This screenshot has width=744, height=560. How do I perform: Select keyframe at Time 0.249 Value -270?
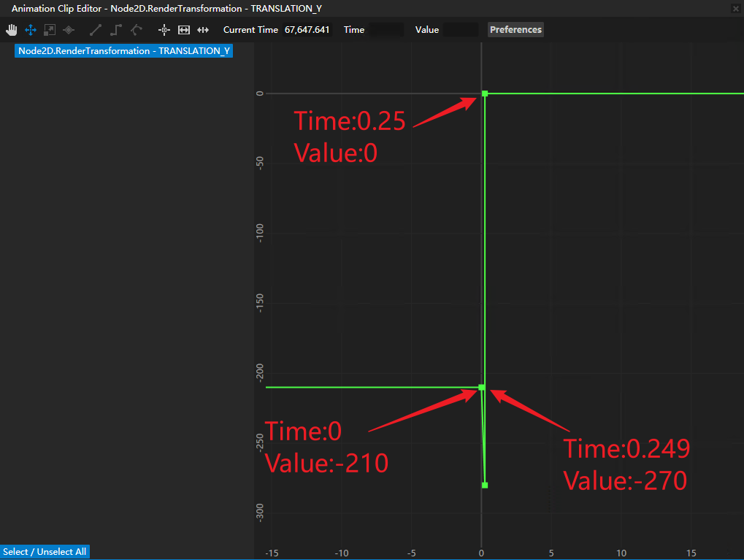(485, 485)
